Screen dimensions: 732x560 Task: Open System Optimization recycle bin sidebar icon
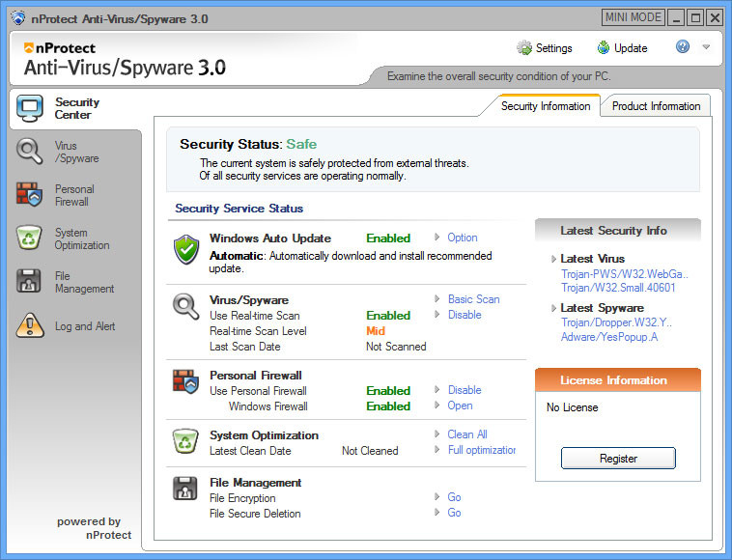29,238
